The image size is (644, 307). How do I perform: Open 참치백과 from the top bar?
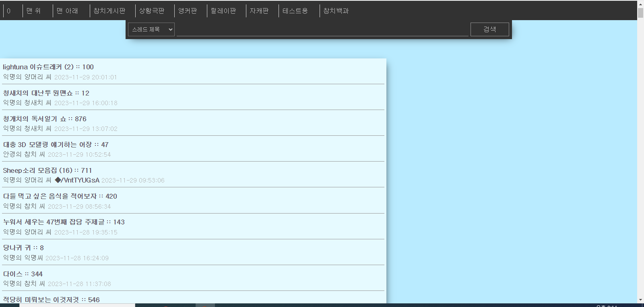coord(336,11)
